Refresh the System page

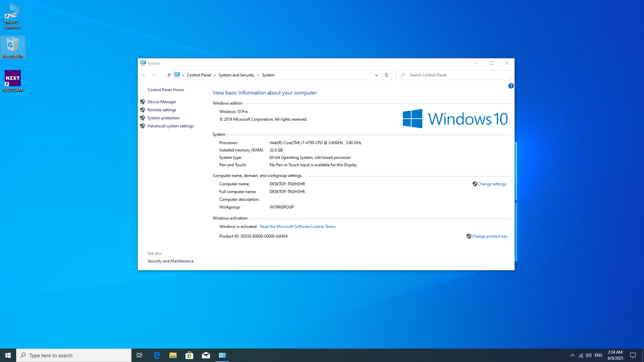(x=386, y=75)
